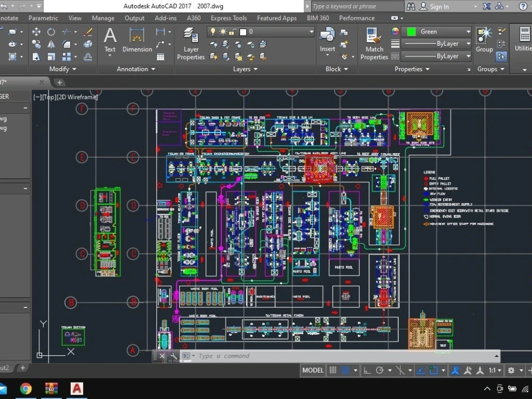Click the Explode tool icon
This screenshot has height=399, width=532.
click(x=88, y=44)
